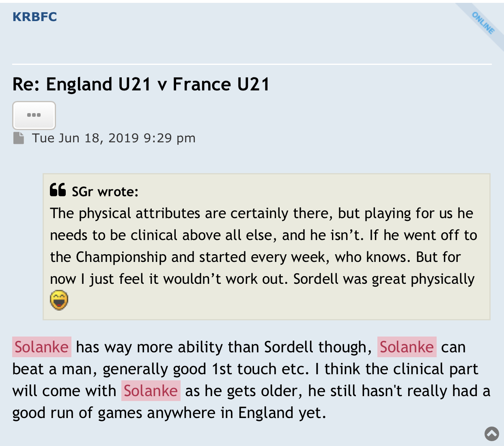The image size is (504, 446).
Task: Click the post document icon beside the date
Action: 19,138
